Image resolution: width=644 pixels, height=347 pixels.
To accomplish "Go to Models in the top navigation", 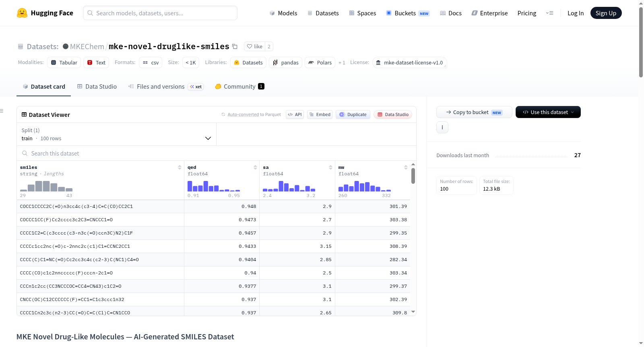I will tap(283, 13).
